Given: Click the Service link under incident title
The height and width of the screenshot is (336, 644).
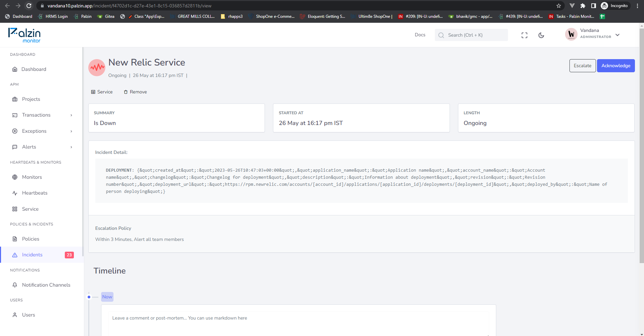Looking at the screenshot, I should click(x=102, y=92).
